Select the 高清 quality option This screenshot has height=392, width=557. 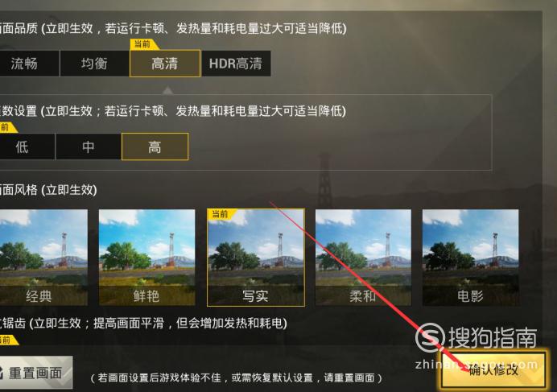point(165,64)
